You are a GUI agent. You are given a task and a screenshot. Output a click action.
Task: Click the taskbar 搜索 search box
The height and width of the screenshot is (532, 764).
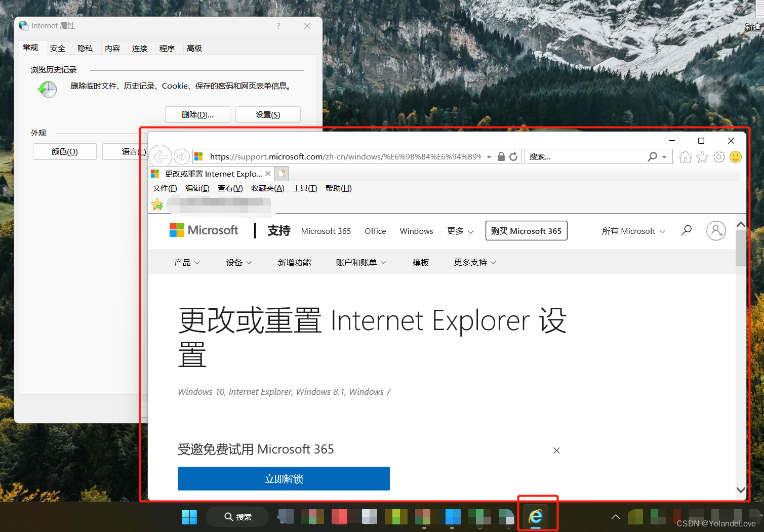pos(237,517)
